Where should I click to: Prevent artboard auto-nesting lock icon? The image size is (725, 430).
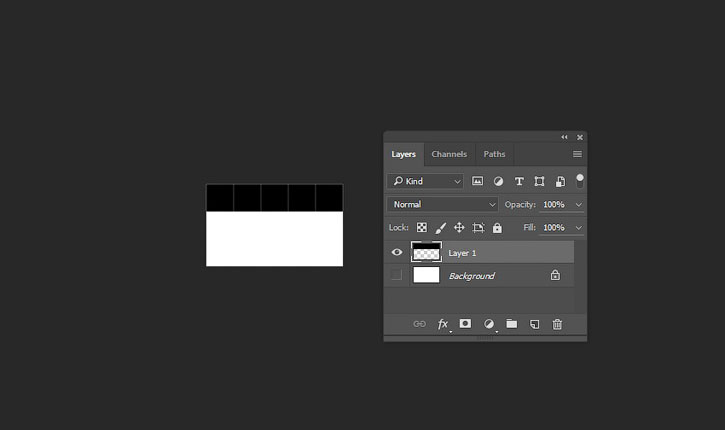click(x=478, y=227)
